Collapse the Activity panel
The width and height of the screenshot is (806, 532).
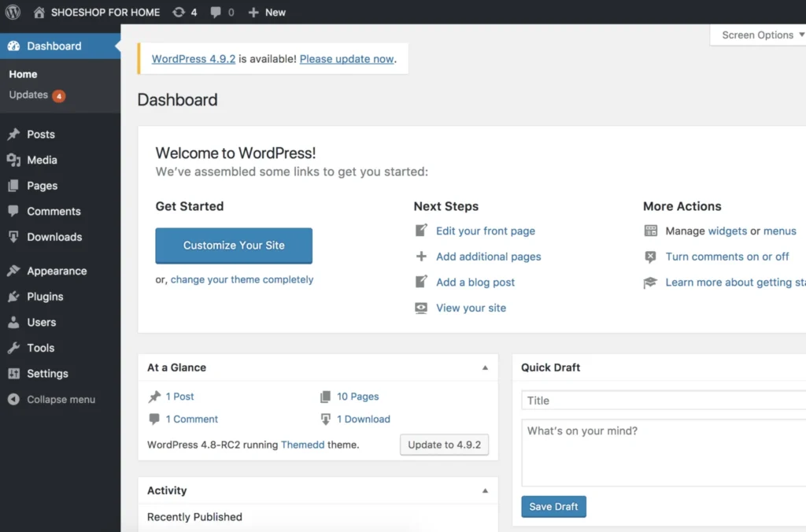pyautogui.click(x=485, y=490)
